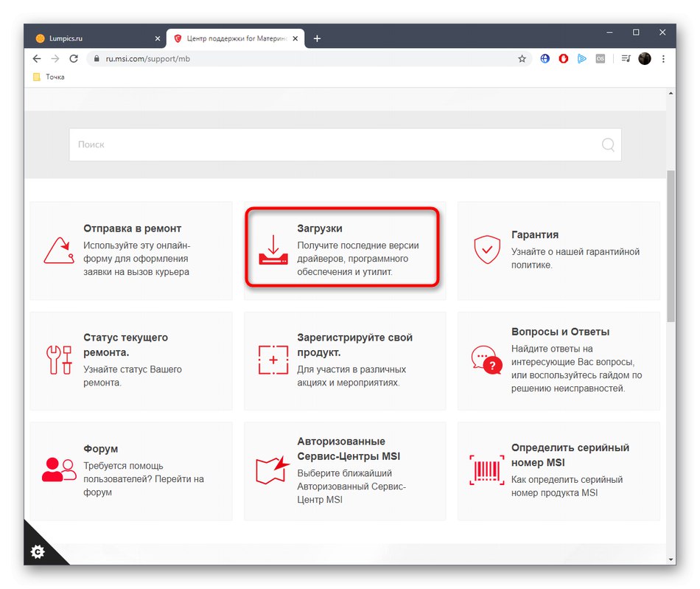Image resolution: width=700 pixels, height=589 pixels.
Task: Open Авторизованные Сервис-Центры MSI heading
Action: (x=349, y=448)
